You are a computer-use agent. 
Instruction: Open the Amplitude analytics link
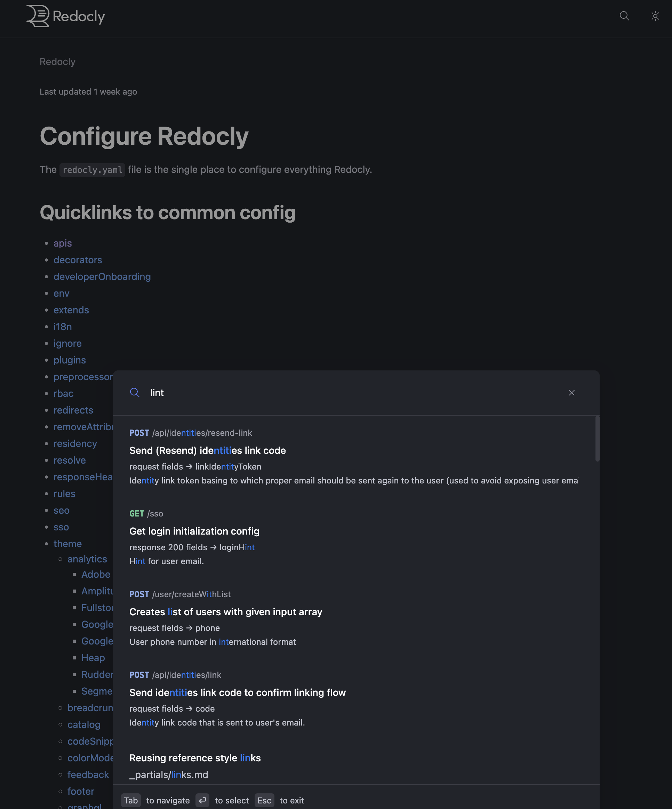pyautogui.click(x=97, y=591)
